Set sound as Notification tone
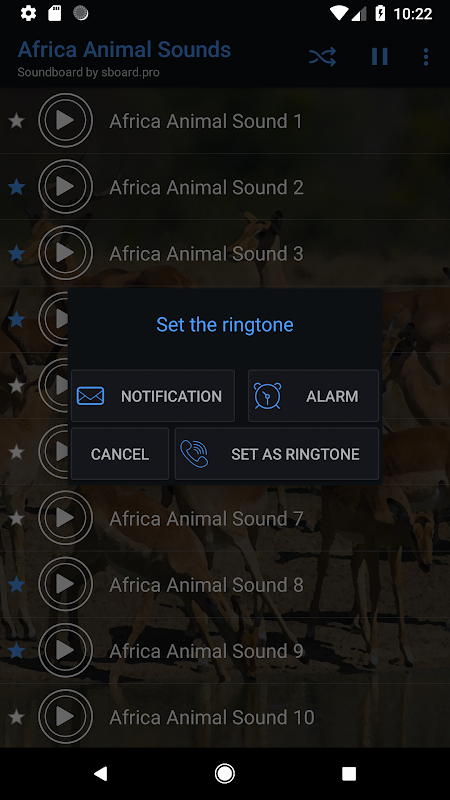The image size is (450, 800). [x=153, y=396]
